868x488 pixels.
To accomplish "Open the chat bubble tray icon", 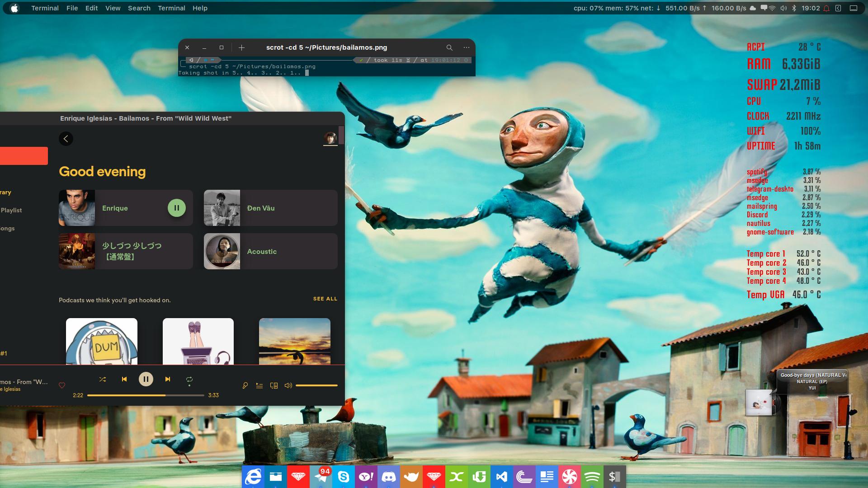I will pyautogui.click(x=764, y=8).
